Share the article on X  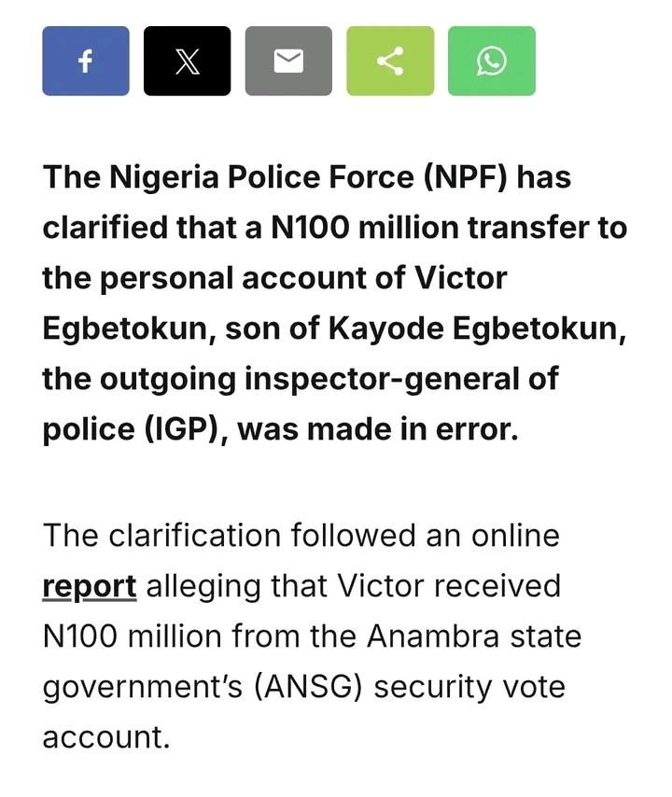pyautogui.click(x=188, y=62)
